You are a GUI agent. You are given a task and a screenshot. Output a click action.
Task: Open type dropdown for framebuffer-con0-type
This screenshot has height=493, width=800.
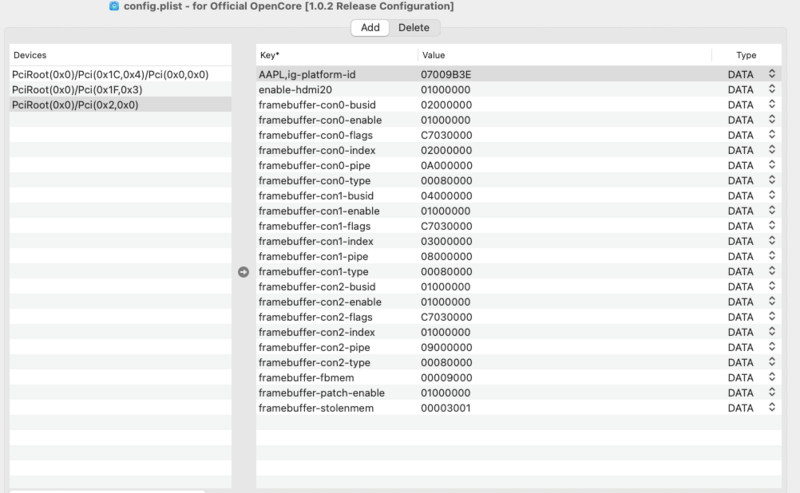pyautogui.click(x=772, y=180)
